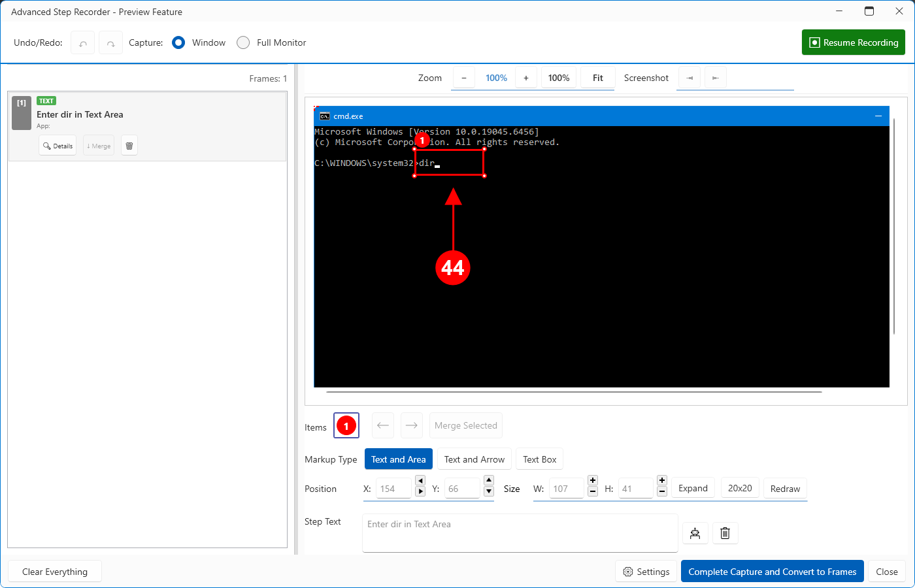Select the Text and Area markup type
Screen dimensions: 915x588
(x=398, y=459)
